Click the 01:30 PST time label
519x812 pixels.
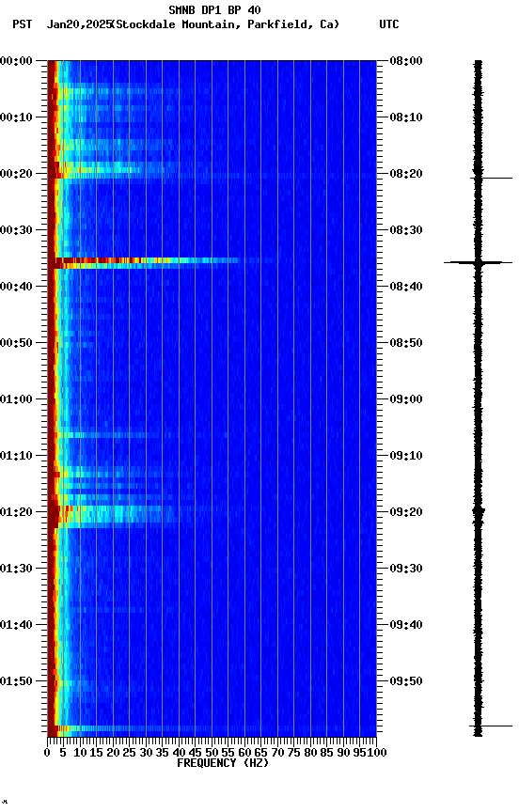[x=16, y=569]
